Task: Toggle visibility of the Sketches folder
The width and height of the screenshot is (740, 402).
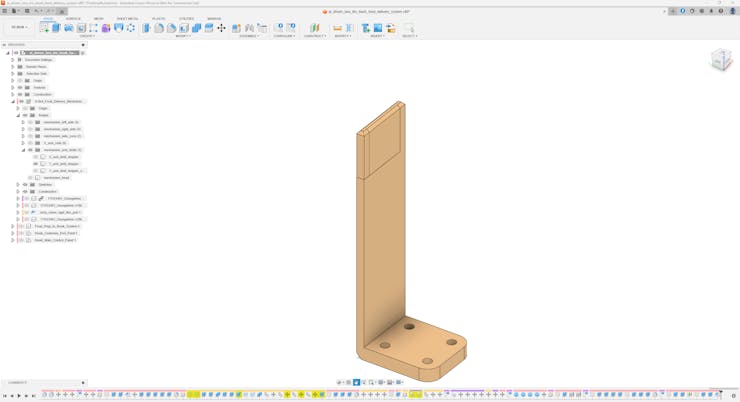Action: point(25,184)
